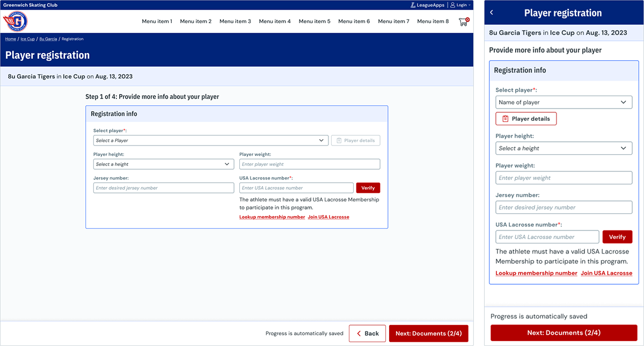The width and height of the screenshot is (644, 346).
Task: Open Menu item 8 in navigation
Action: pos(433,21)
